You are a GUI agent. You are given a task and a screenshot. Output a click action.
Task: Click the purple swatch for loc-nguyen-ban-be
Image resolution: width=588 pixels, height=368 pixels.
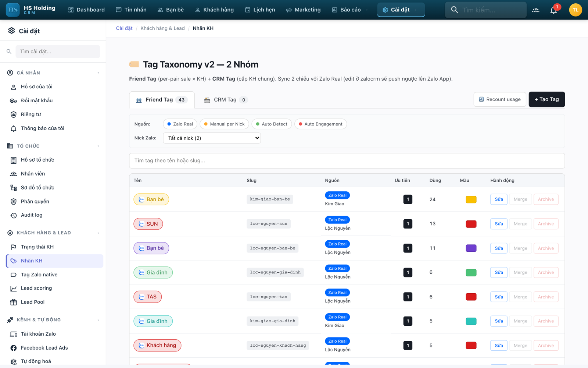[471, 248]
